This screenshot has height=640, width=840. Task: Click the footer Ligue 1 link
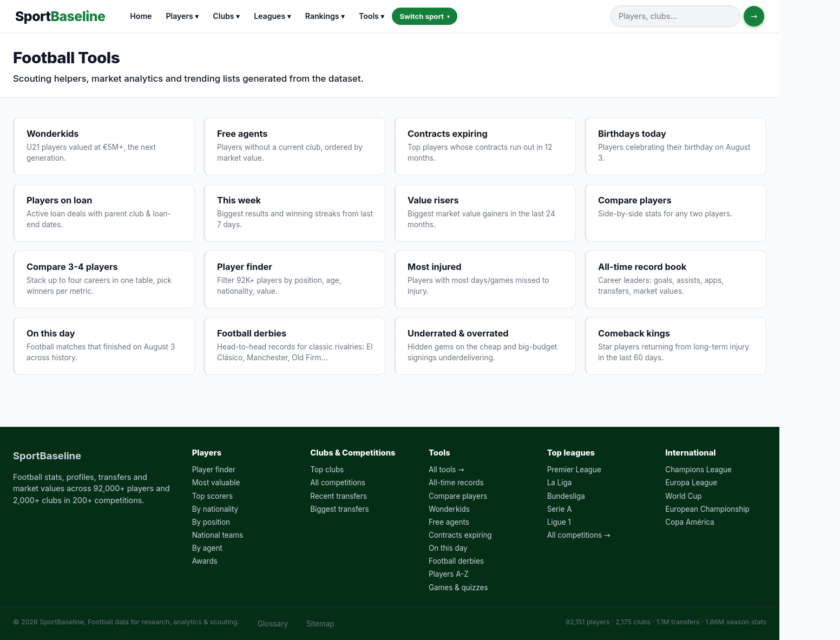tap(559, 522)
